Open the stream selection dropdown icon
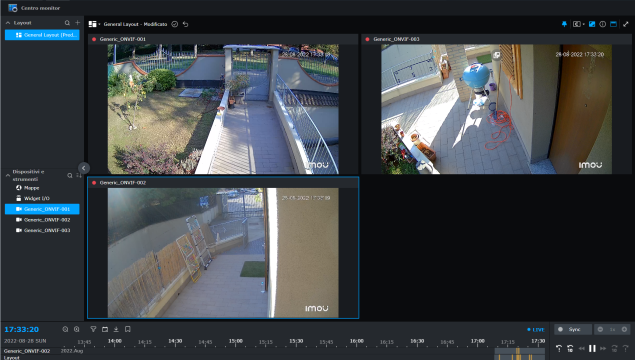The height and width of the screenshot is (360, 635). coord(578,24)
